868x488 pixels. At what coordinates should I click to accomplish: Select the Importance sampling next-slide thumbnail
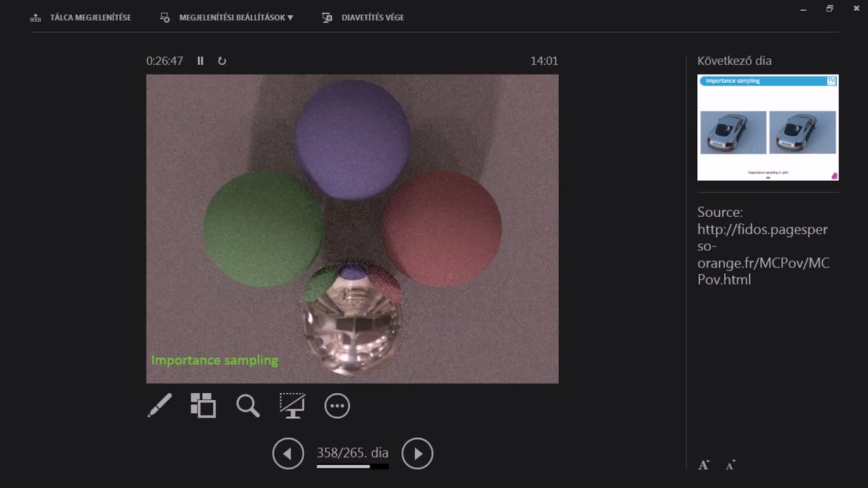point(768,127)
